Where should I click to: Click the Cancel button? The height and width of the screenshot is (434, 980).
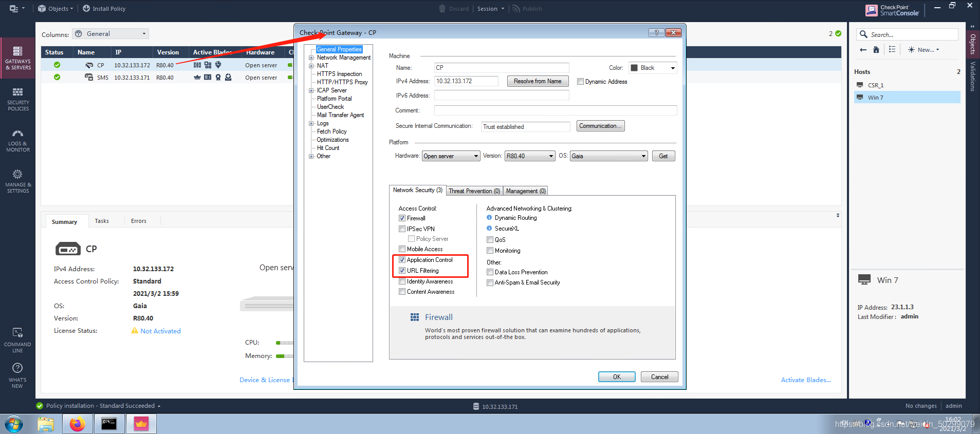659,377
